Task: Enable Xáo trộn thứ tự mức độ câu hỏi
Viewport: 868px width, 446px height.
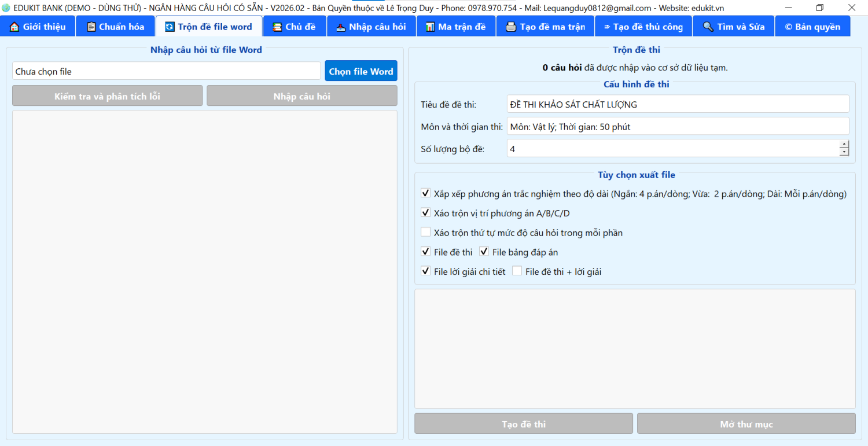Action: pyautogui.click(x=426, y=233)
